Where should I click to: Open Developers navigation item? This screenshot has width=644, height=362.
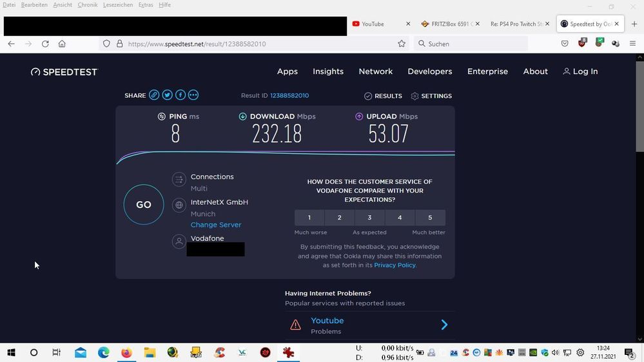coord(430,71)
